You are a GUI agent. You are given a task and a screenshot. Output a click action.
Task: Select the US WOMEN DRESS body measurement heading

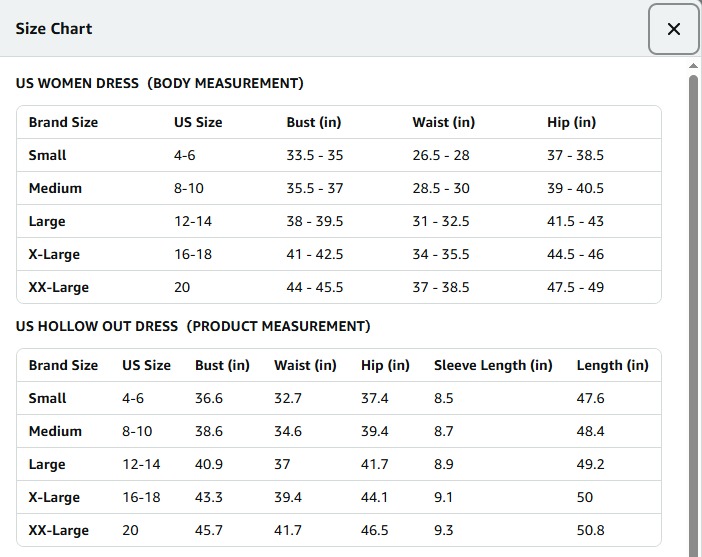[160, 83]
